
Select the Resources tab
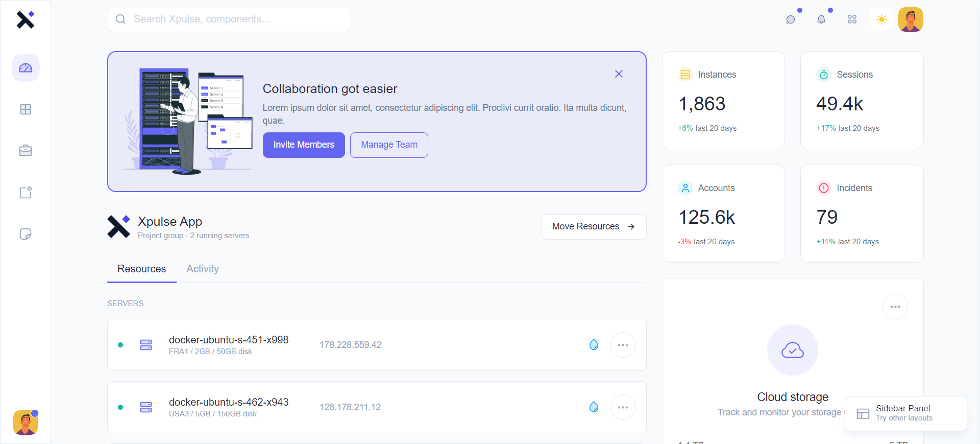(141, 269)
